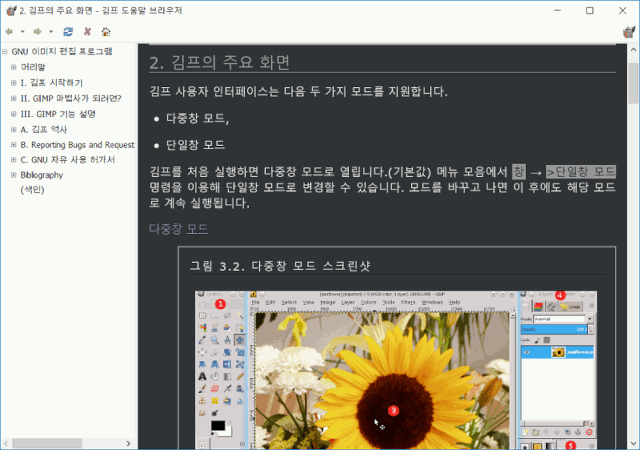Open the (색인) index entry

[x=32, y=190]
